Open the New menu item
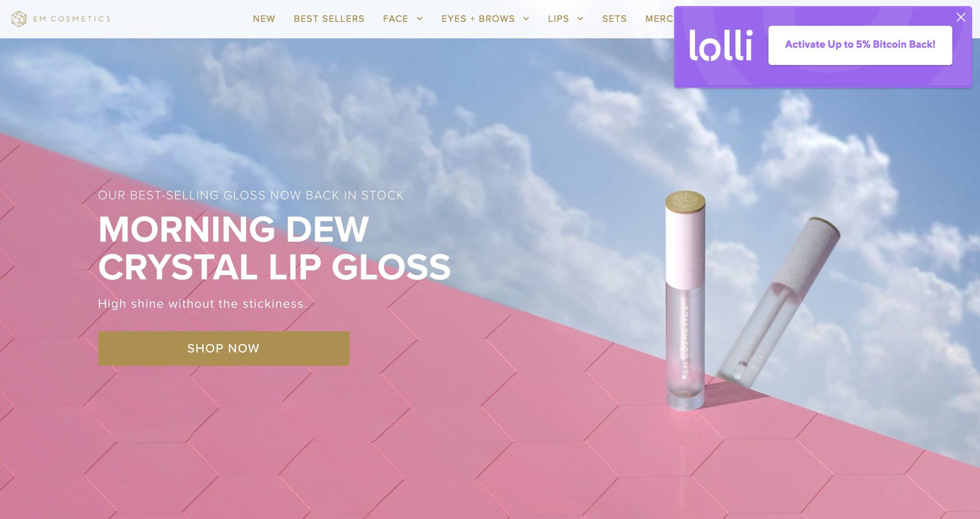Screen dimensions: 980x519 pos(264,19)
